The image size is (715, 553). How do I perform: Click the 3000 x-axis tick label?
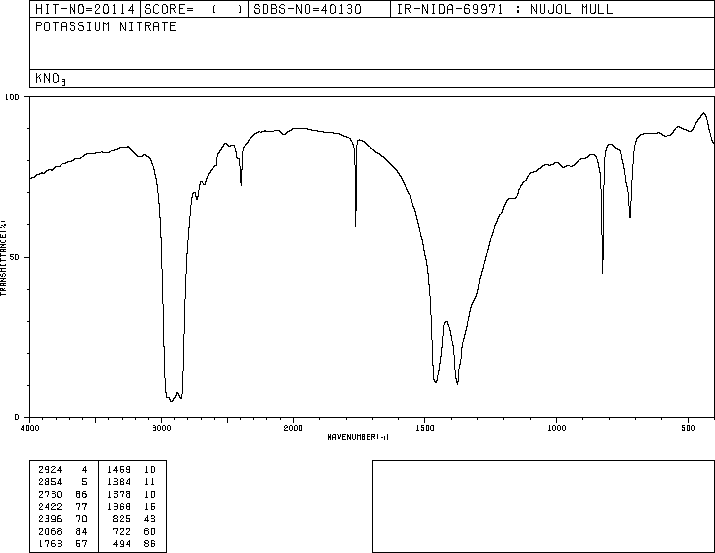(x=161, y=428)
